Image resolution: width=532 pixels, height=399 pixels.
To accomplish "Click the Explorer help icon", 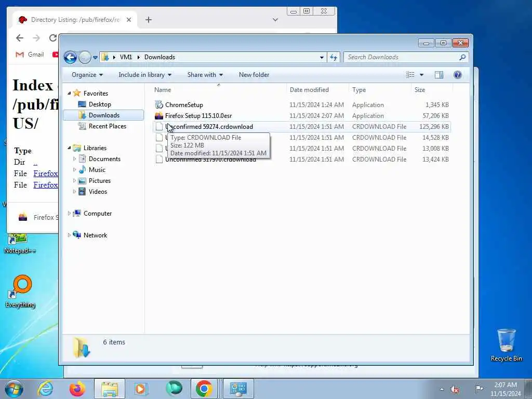I will (x=457, y=75).
